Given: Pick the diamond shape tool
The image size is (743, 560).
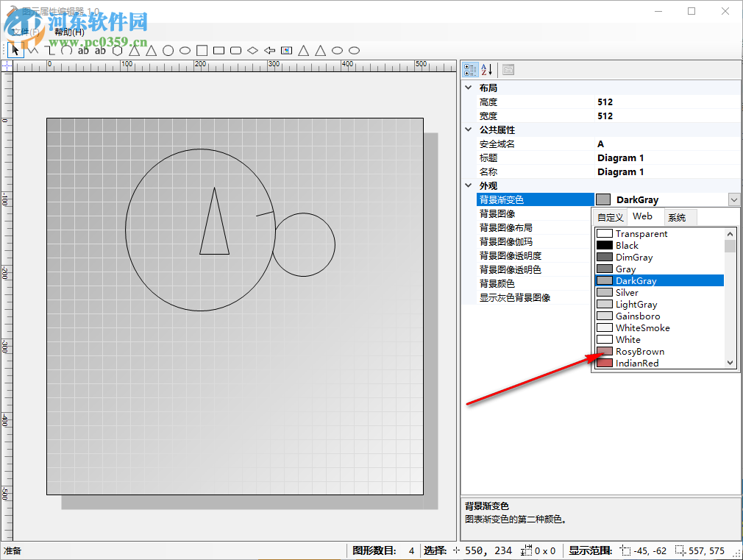Looking at the screenshot, I should click(253, 50).
